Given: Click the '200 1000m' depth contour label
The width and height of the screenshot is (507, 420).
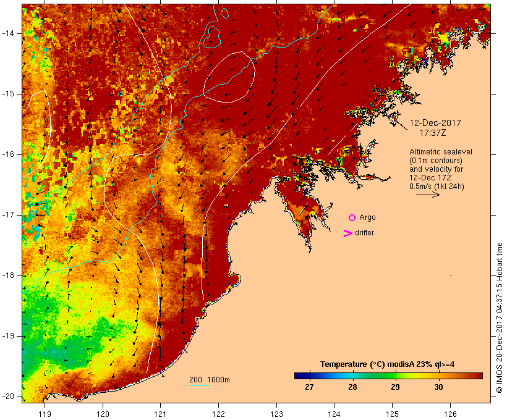Looking at the screenshot, I should point(210,380).
